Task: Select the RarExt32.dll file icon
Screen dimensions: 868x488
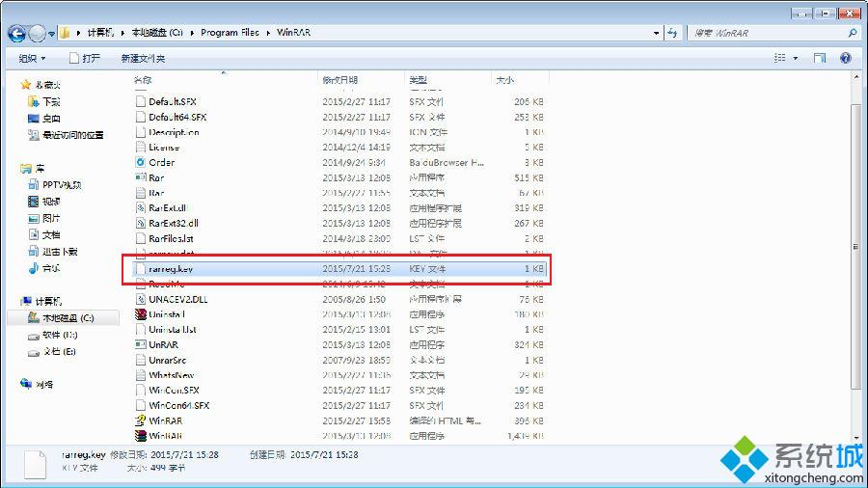Action: click(141, 223)
